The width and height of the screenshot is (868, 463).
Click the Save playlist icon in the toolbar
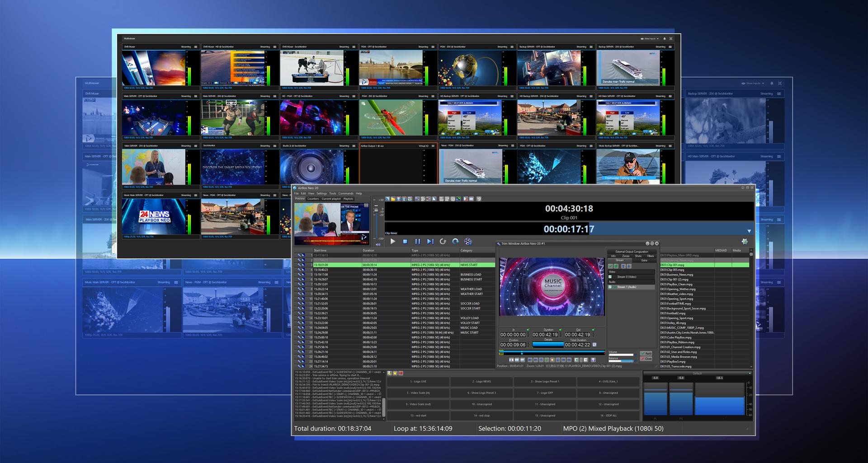(399, 199)
